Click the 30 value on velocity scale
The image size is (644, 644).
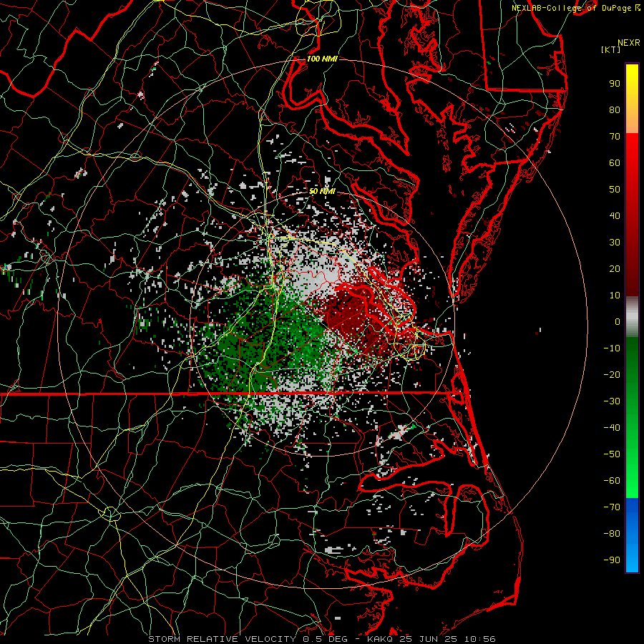615,243
